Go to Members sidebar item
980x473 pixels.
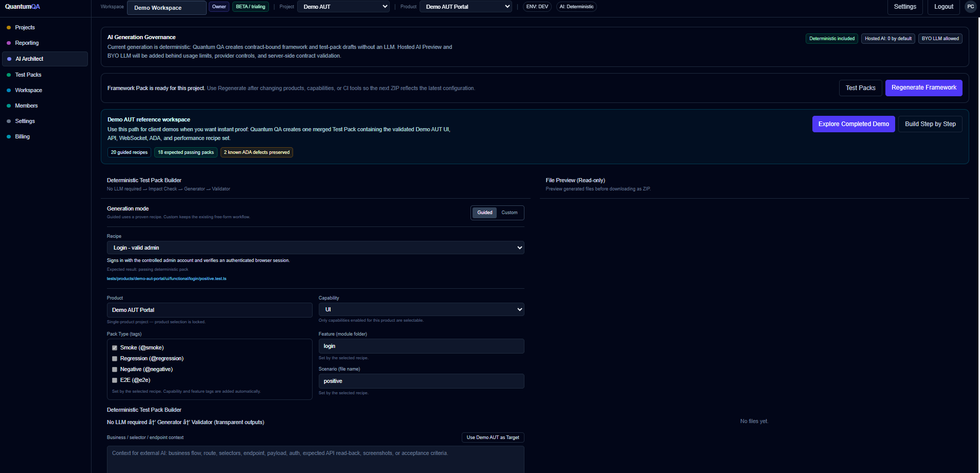click(x=26, y=106)
